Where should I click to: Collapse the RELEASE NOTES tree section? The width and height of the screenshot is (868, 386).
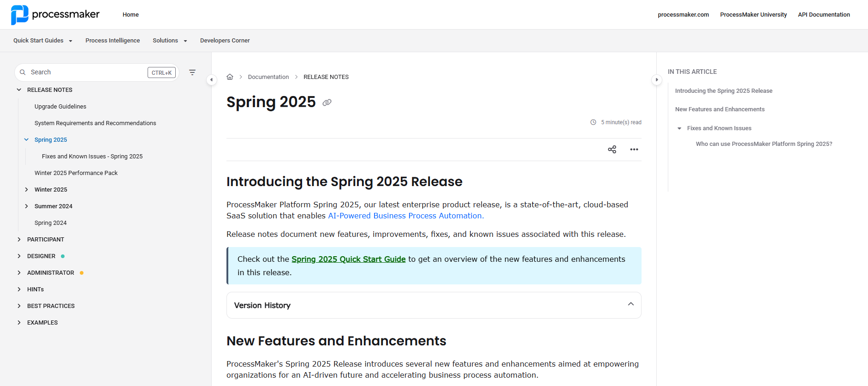(19, 90)
